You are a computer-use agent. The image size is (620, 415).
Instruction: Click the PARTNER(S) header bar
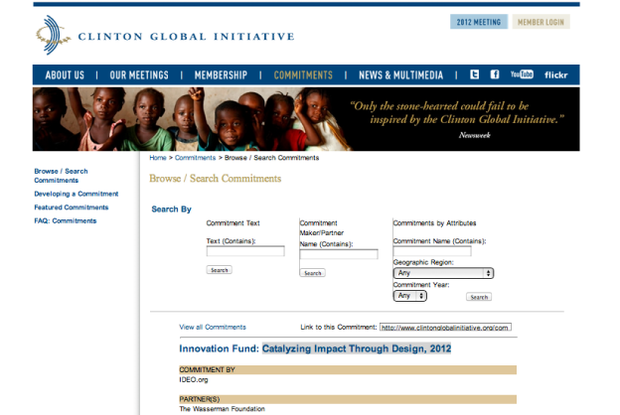coord(348,399)
